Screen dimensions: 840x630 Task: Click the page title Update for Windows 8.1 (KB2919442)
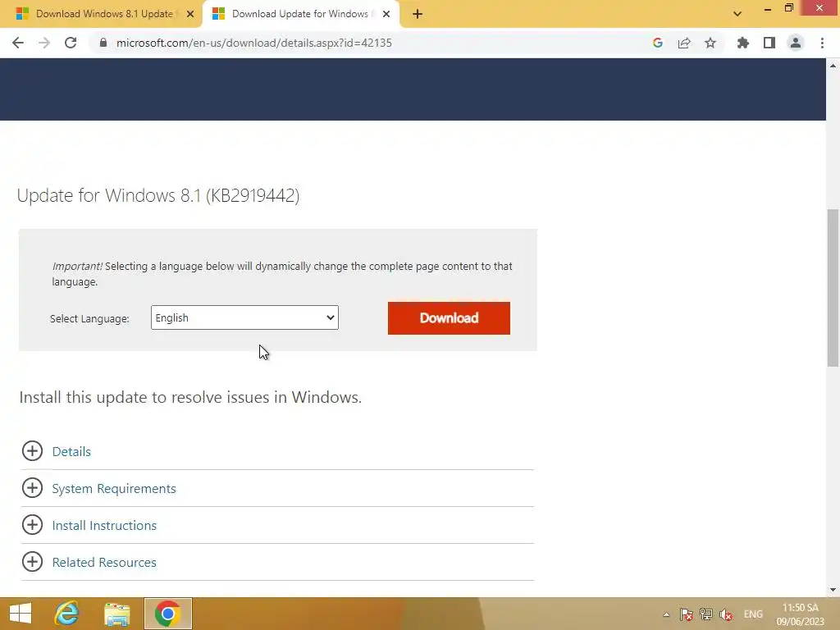coord(158,195)
